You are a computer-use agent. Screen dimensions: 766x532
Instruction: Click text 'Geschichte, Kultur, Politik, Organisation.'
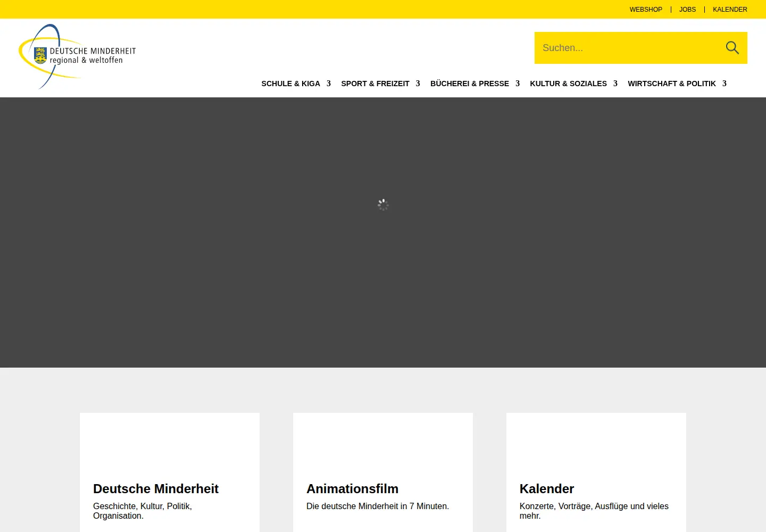pyautogui.click(x=143, y=511)
